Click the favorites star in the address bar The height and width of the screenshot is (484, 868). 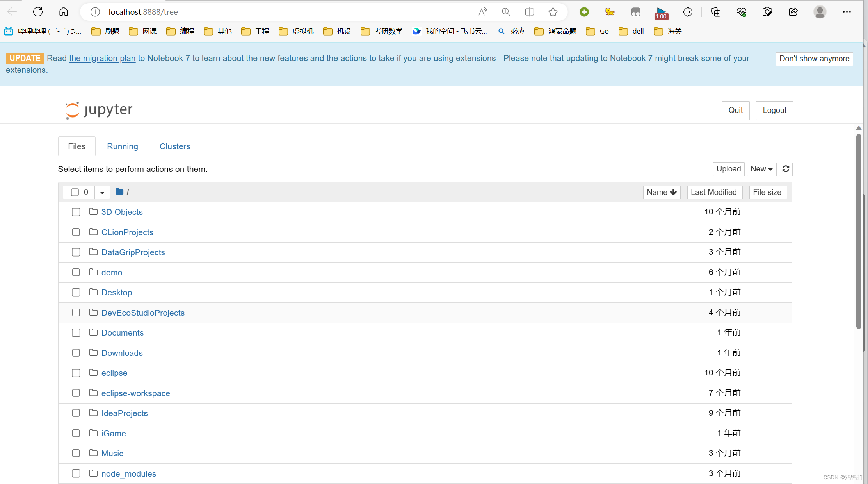coord(553,12)
